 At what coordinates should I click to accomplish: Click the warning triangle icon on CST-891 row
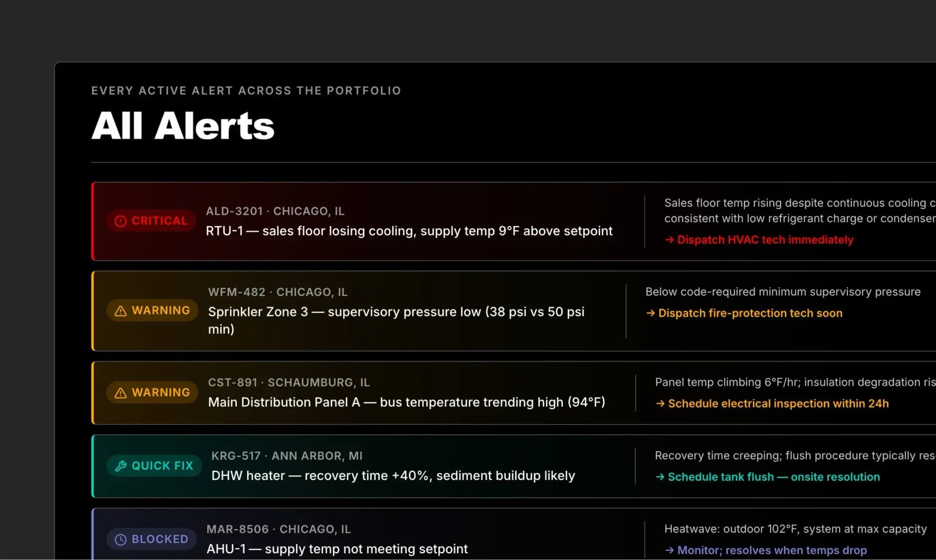pyautogui.click(x=120, y=393)
